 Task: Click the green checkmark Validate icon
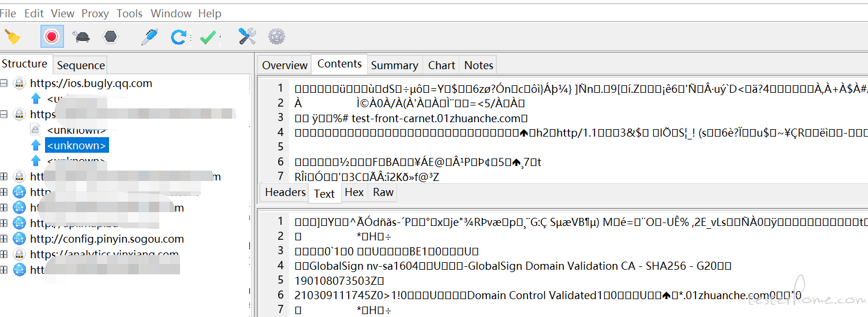(x=208, y=37)
